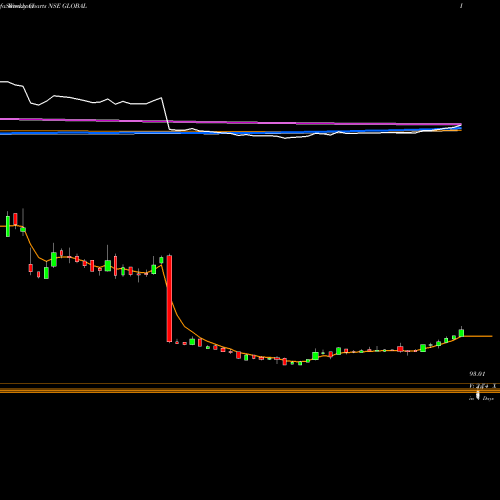500x500 pixels.
Task: Select the tall red crash candlestick
Action: pos(169,298)
